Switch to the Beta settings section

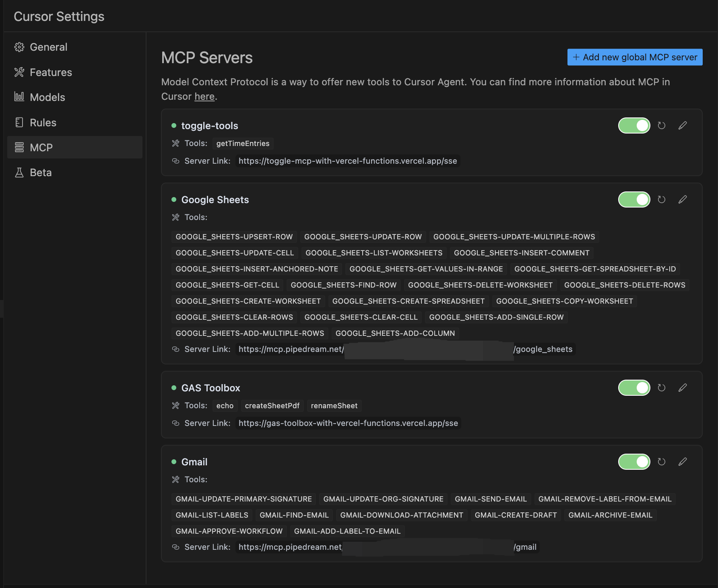click(x=41, y=173)
